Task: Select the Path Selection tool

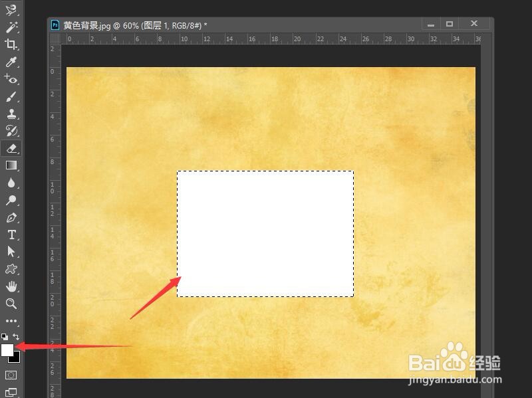Action: pos(11,252)
